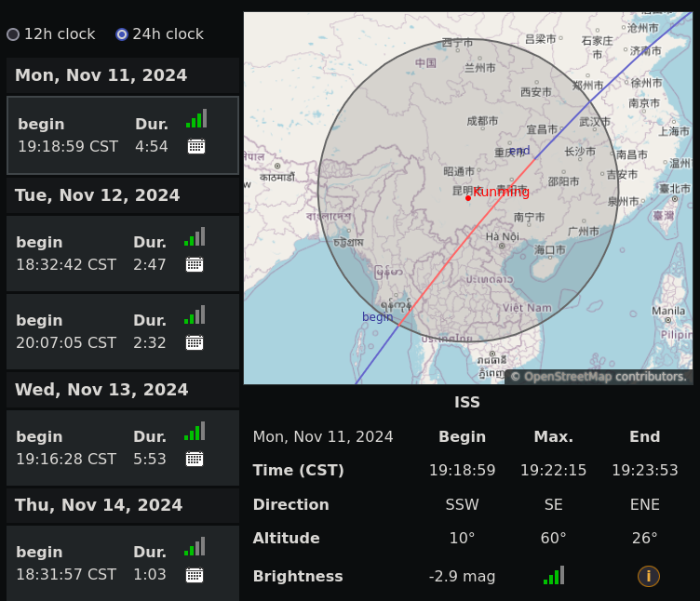
Task: Click the Tue, Nov 12, 2024 date header
Action: (98, 195)
